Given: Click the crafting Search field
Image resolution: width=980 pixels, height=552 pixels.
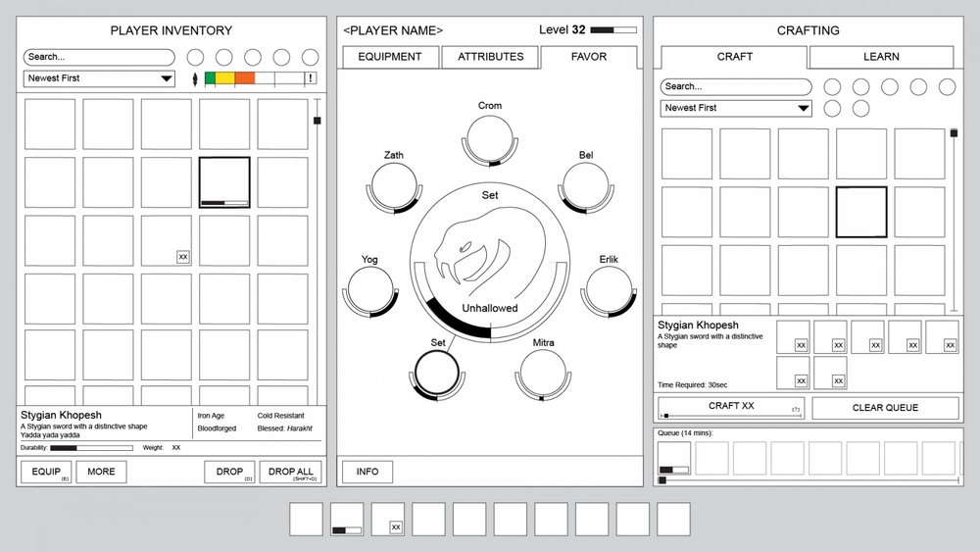Looking at the screenshot, I should pyautogui.click(x=736, y=87).
